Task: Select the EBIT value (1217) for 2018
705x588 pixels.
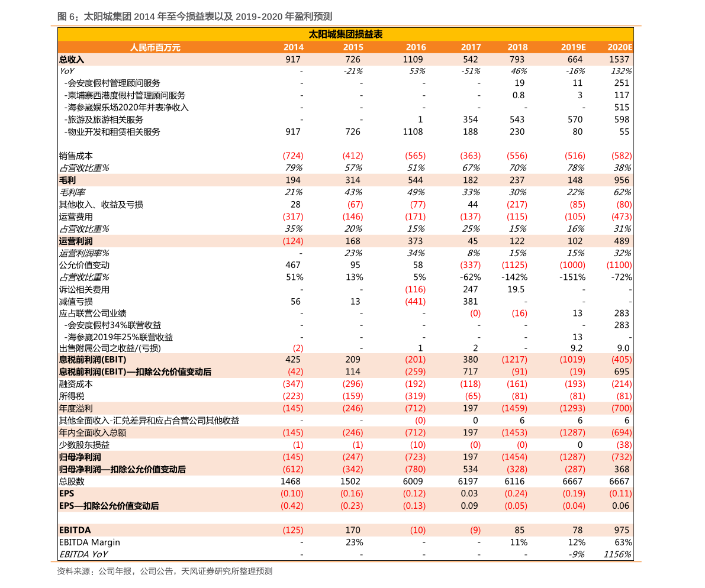Action: point(514,360)
